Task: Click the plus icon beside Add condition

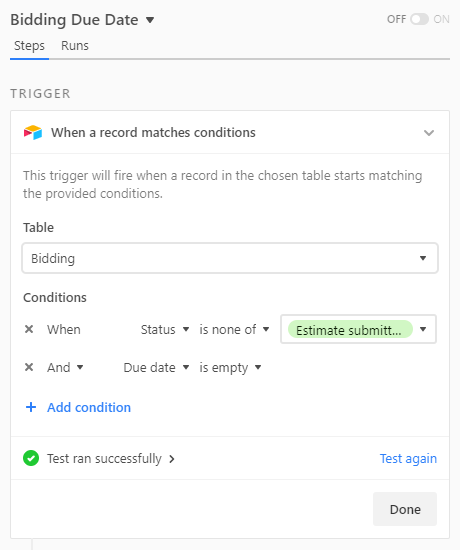Action: click(x=31, y=407)
